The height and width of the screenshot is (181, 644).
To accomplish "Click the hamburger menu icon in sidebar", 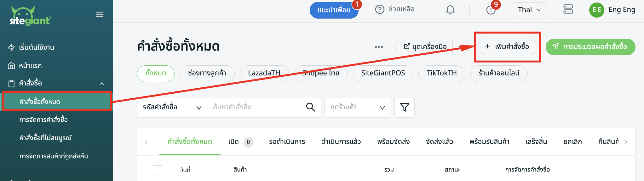I will [x=100, y=14].
